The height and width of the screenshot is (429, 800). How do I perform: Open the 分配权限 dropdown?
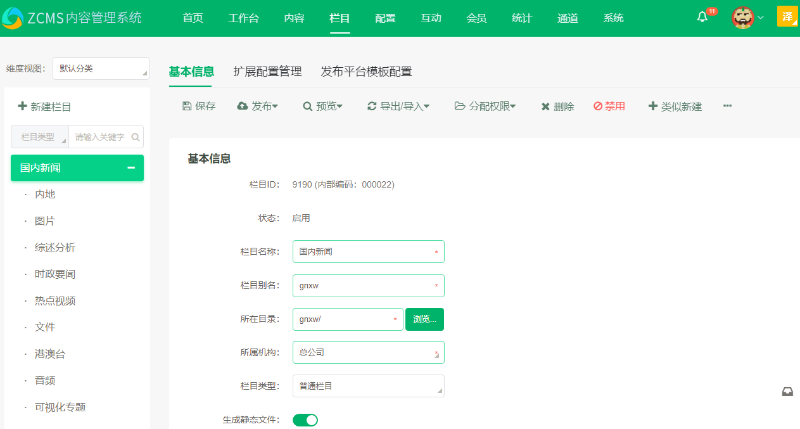pyautogui.click(x=485, y=106)
